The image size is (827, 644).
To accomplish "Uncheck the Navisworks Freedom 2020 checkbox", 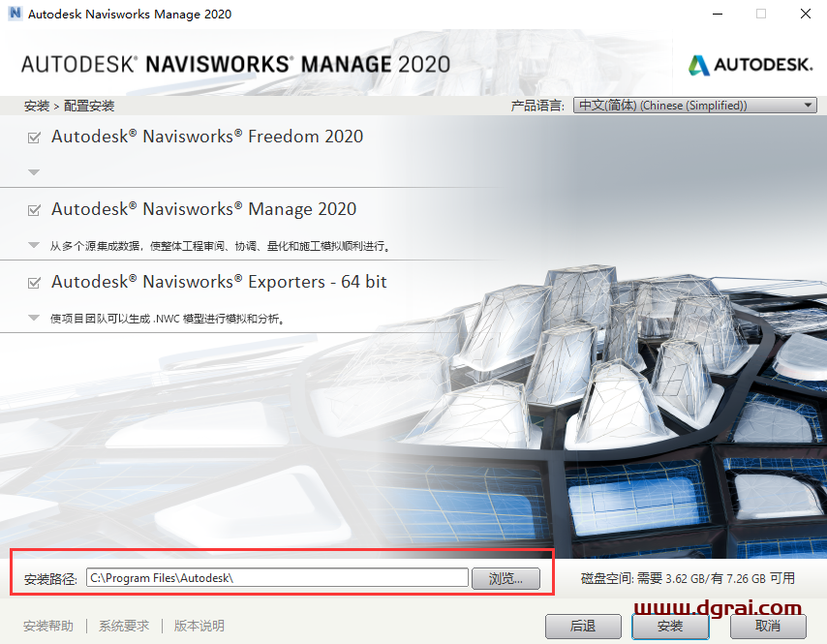I will pyautogui.click(x=34, y=138).
